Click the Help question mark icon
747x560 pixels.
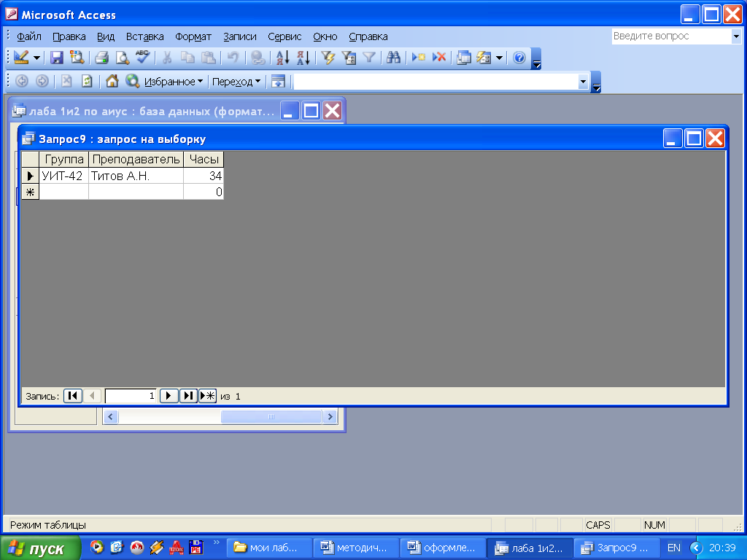pos(519,58)
